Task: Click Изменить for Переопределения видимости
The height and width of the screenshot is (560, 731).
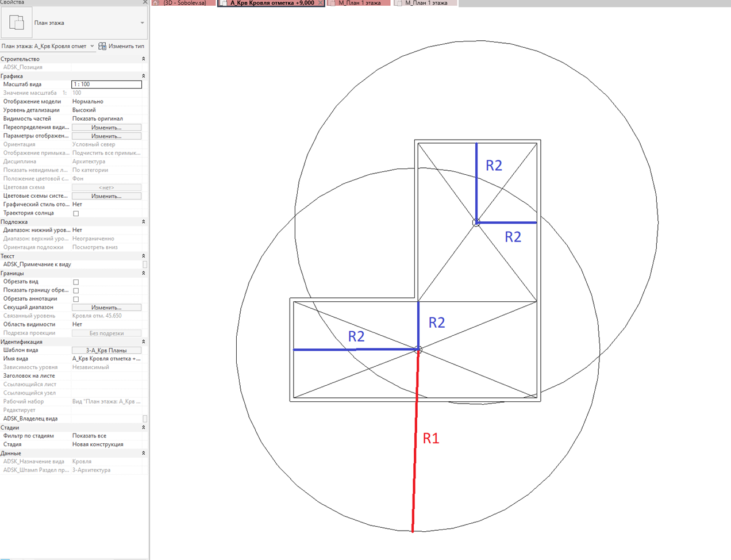Action: (x=106, y=128)
